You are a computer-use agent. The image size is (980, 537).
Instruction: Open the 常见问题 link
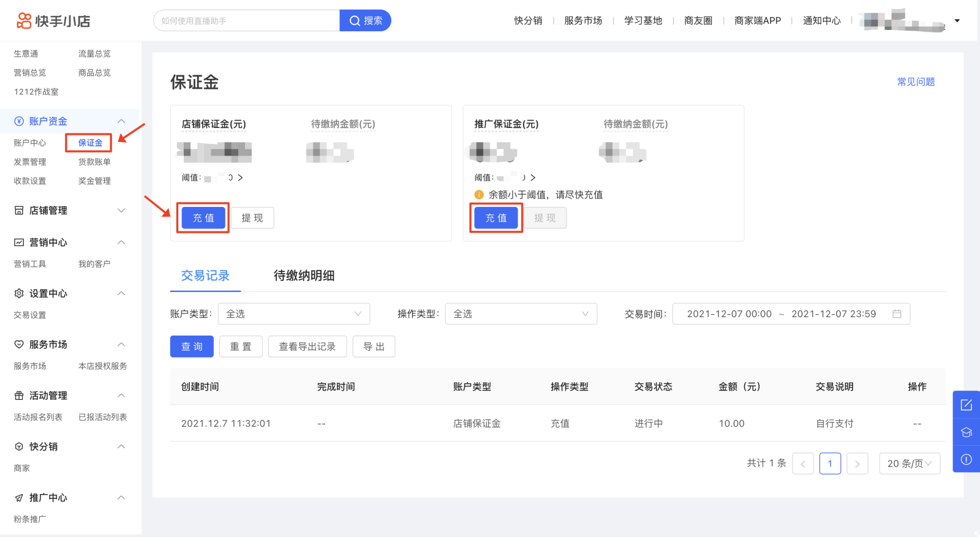pos(916,82)
